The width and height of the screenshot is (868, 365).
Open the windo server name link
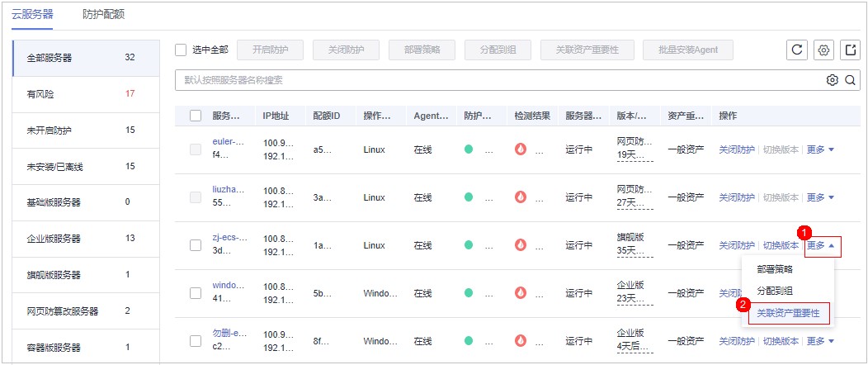coord(229,285)
